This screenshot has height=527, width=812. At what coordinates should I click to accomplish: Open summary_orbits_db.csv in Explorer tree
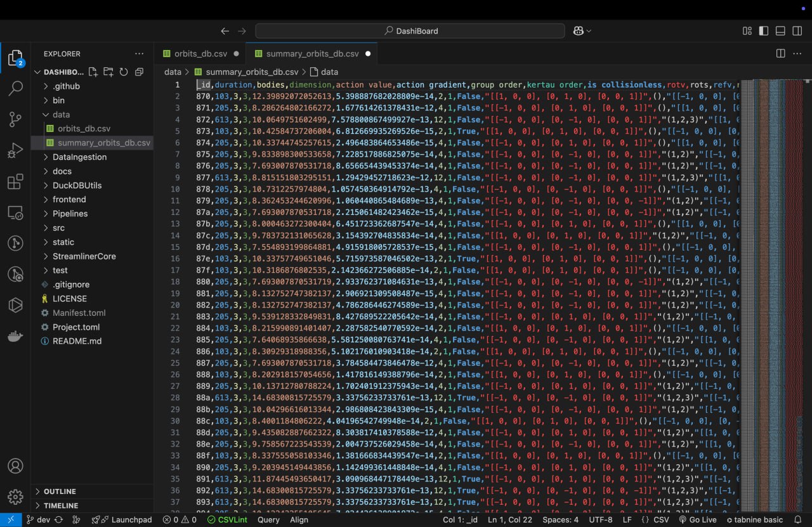(104, 143)
